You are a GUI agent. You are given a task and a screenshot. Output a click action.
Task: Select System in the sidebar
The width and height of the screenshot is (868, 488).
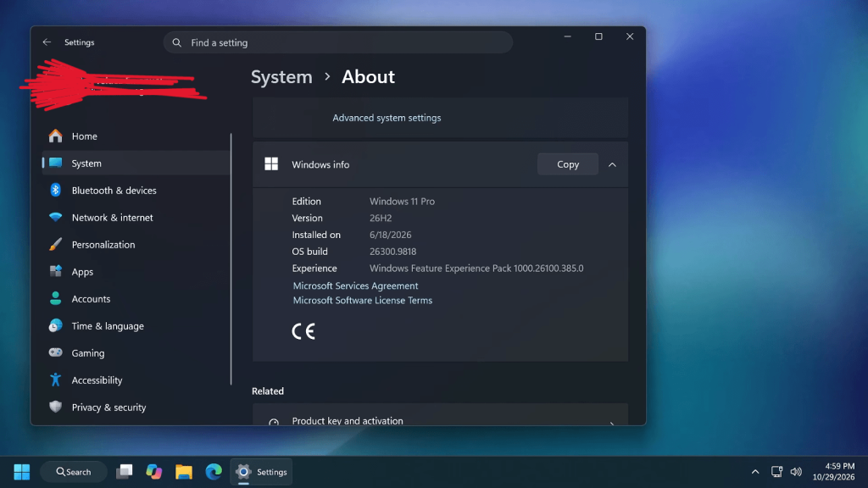tap(136, 163)
